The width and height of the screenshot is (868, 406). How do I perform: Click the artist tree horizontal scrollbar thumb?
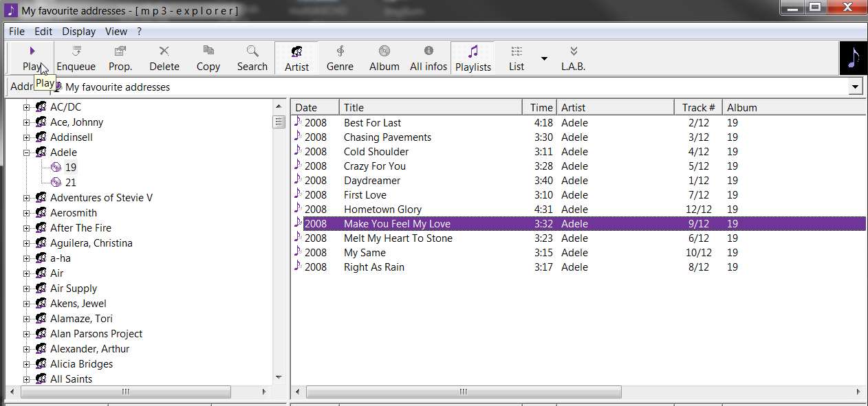pos(125,392)
